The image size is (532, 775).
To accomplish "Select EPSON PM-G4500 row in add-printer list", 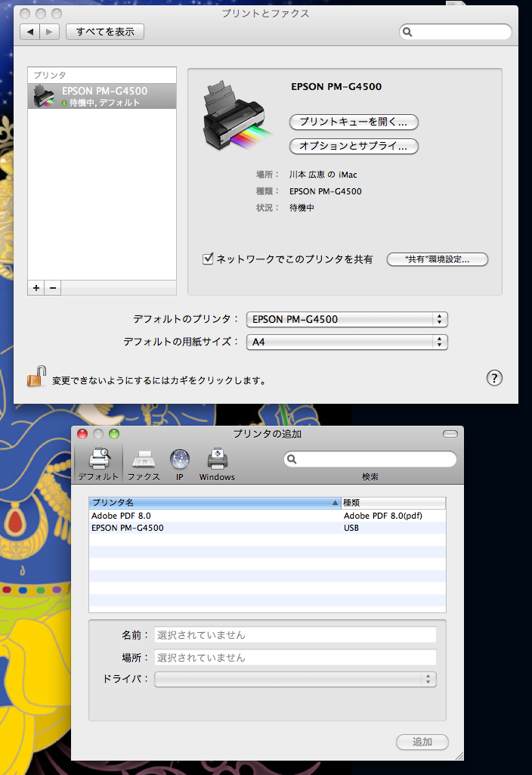I will coord(268,528).
